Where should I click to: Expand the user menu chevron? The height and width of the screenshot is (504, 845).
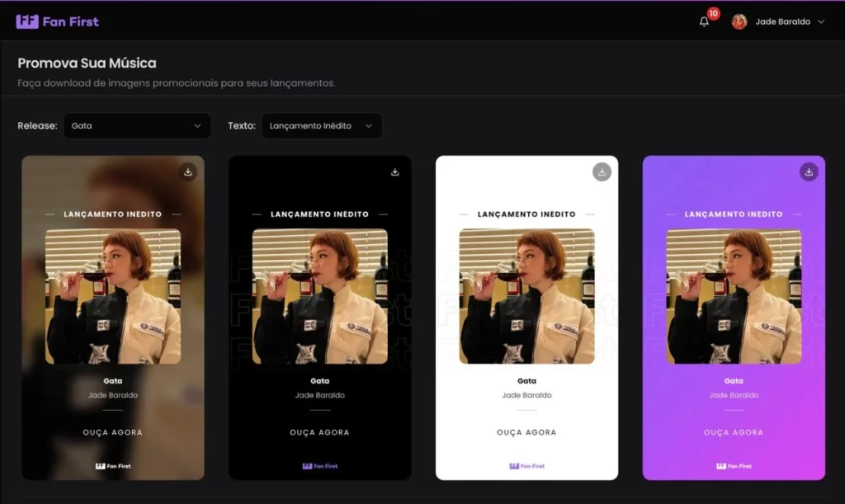(x=821, y=22)
